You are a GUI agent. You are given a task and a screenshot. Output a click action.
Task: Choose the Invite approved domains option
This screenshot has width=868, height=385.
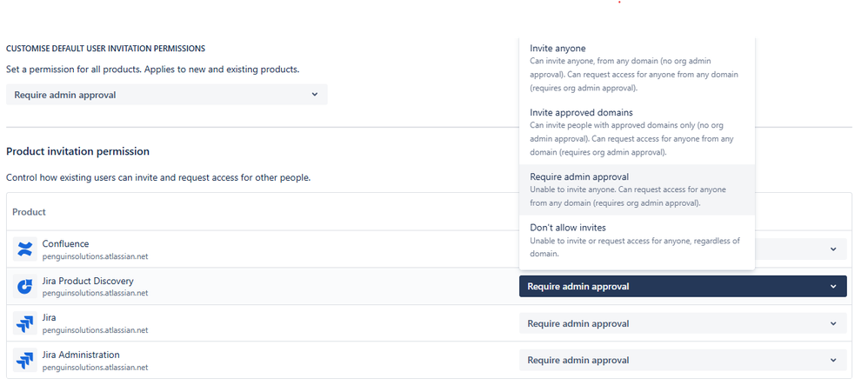[637, 131]
